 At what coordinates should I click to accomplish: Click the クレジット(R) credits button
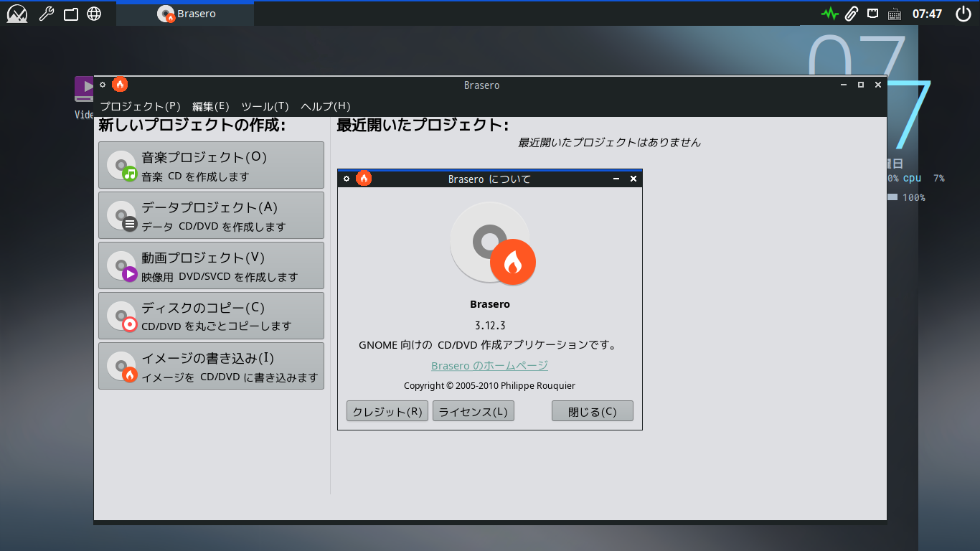(387, 411)
